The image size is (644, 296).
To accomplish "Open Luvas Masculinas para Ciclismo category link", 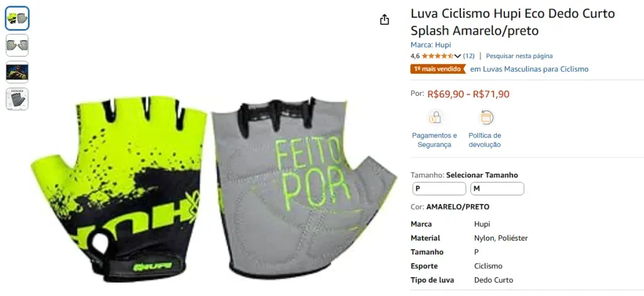I will tap(529, 69).
